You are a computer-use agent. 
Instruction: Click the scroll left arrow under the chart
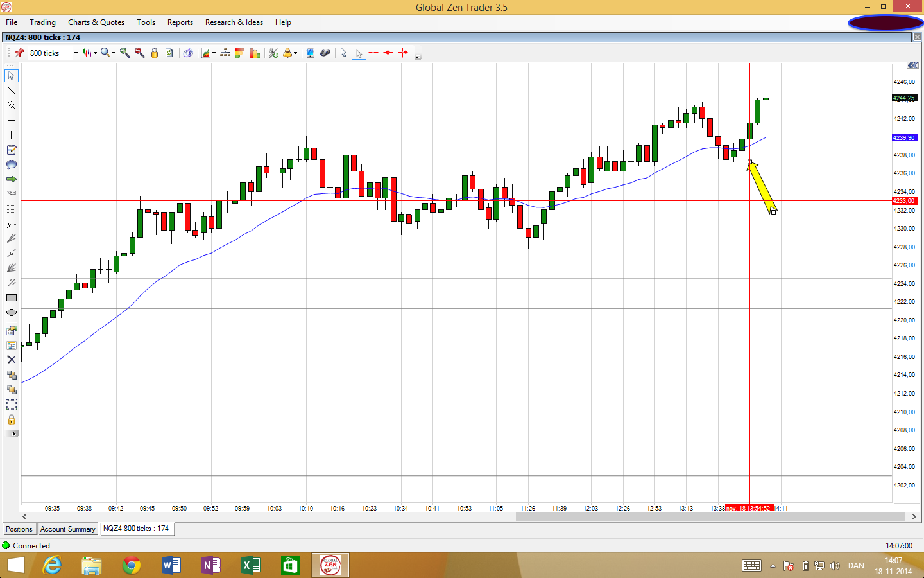[25, 516]
